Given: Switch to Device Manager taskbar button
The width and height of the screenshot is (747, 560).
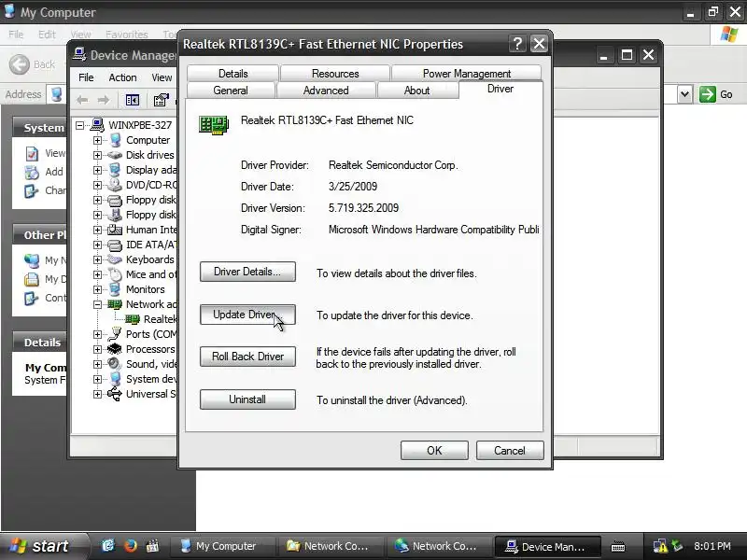Looking at the screenshot, I should [546, 546].
